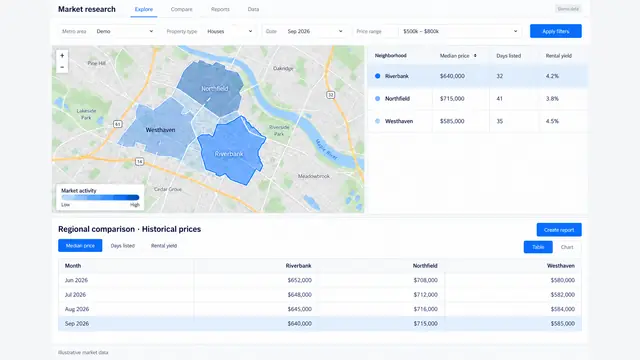Screen dimensions: 640x360
Task: Click the Westhaven color dot
Action: (378, 121)
